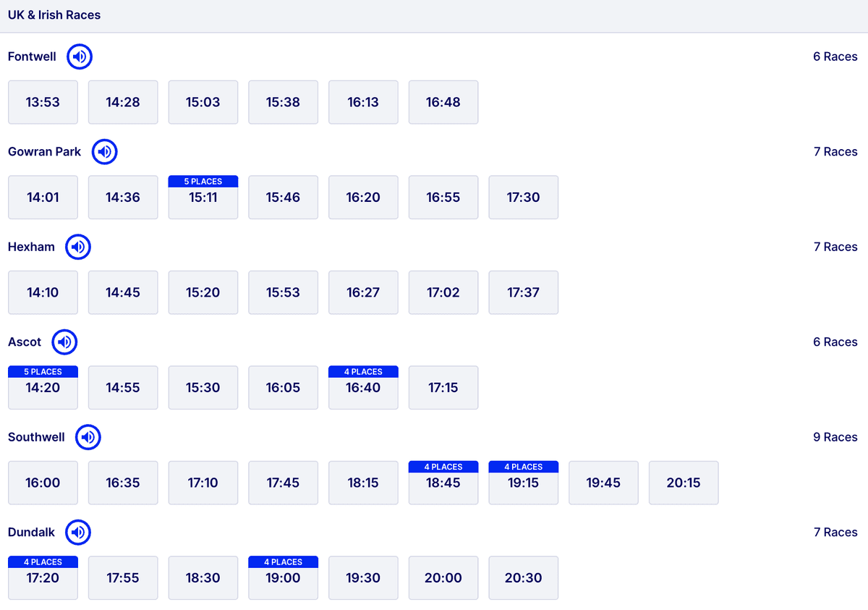Select the Fontwell 16:48 race
This screenshot has width=868, height=610.
pyautogui.click(x=443, y=102)
